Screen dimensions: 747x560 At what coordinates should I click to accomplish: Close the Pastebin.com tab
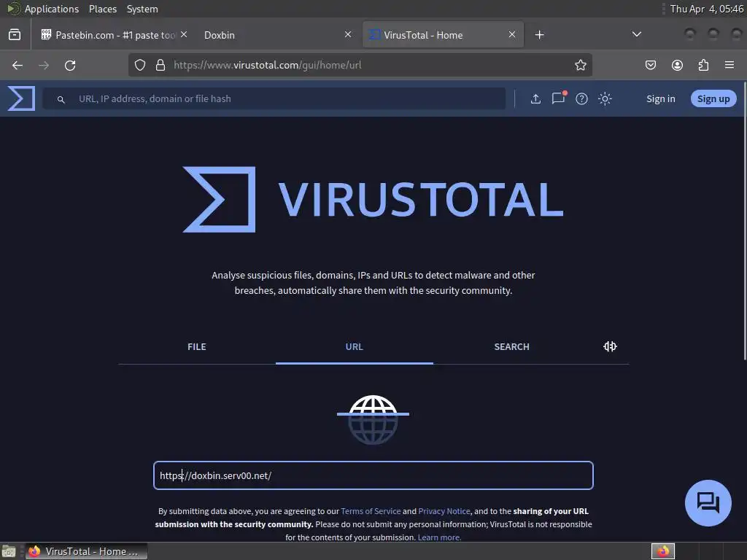(184, 35)
